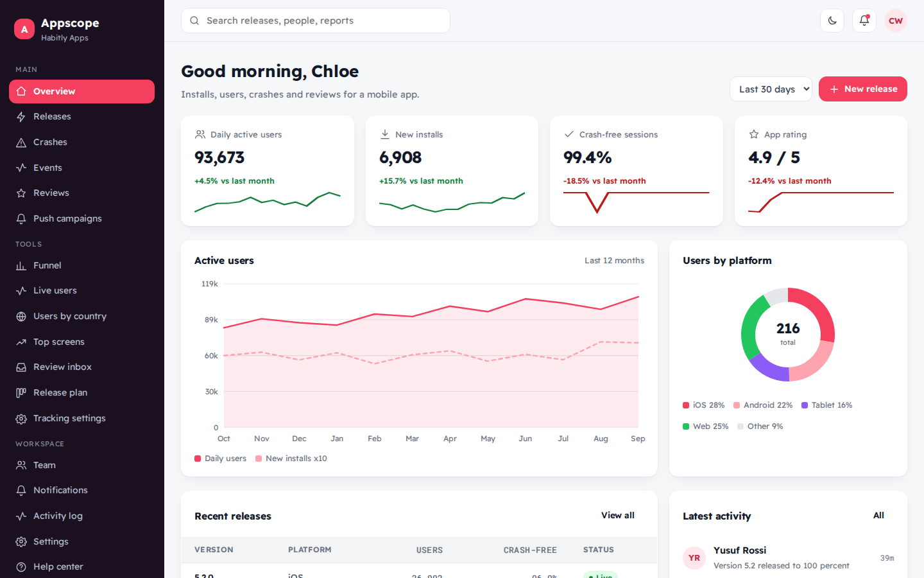This screenshot has width=924, height=578.
Task: Click the Settings gear icon in sidebar
Action: (21, 541)
